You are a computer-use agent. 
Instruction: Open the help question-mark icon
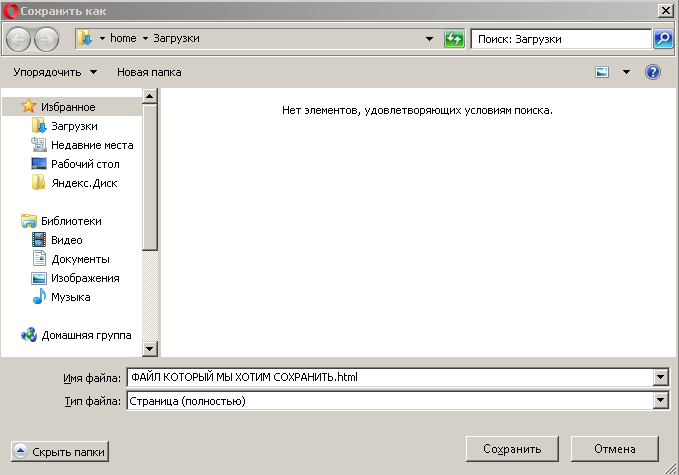pyautogui.click(x=653, y=72)
